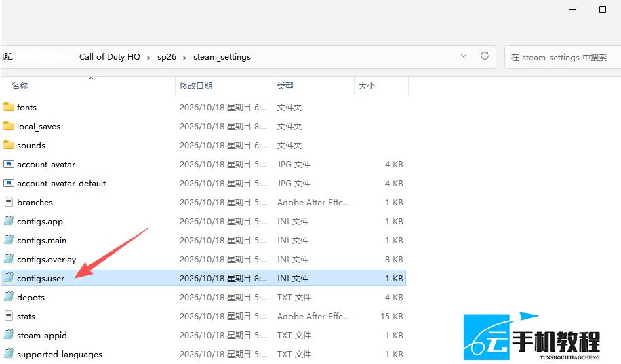Click the 8 KB size of configs.overlay
Viewport: 621px width, 364px height.
pos(394,260)
